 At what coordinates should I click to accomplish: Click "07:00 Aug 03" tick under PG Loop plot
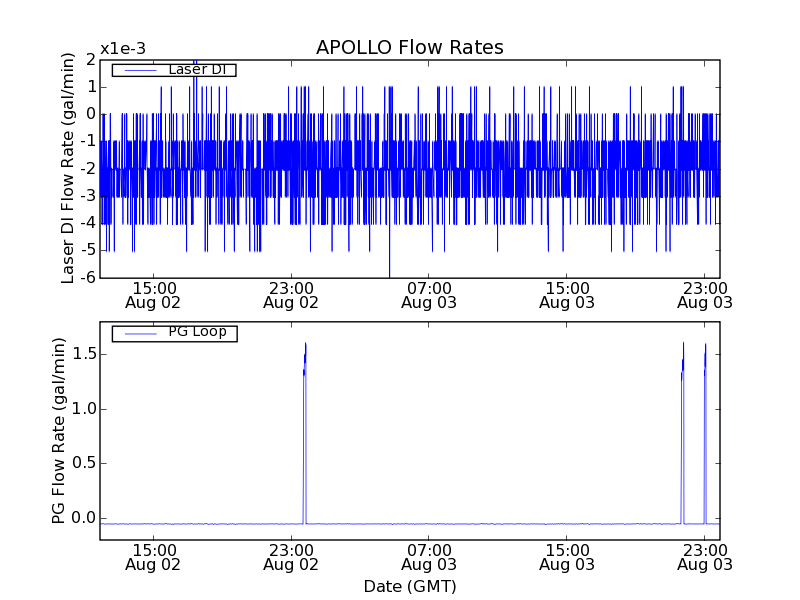point(429,558)
